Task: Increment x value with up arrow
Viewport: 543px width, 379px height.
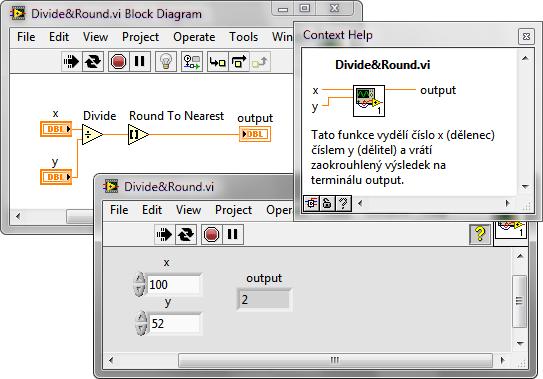Action: 140,278
